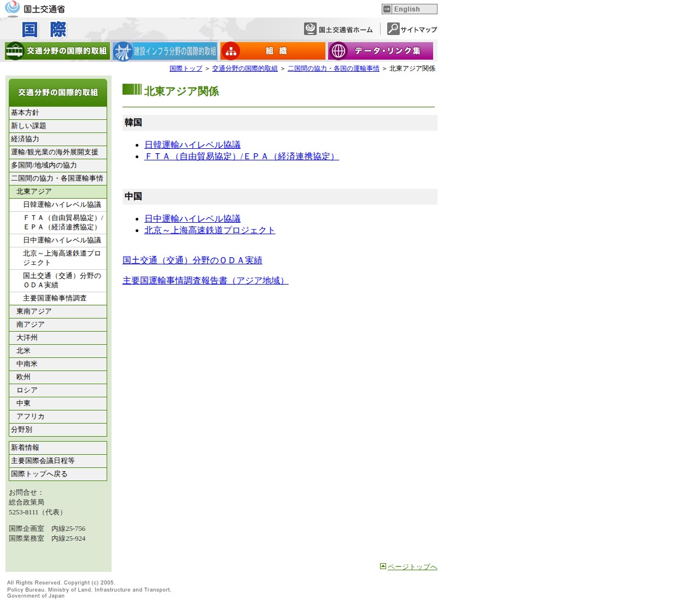Go to 交通分野の国際的取組 breadcrumb link
This screenshot has width=700, height=608.
tap(245, 68)
